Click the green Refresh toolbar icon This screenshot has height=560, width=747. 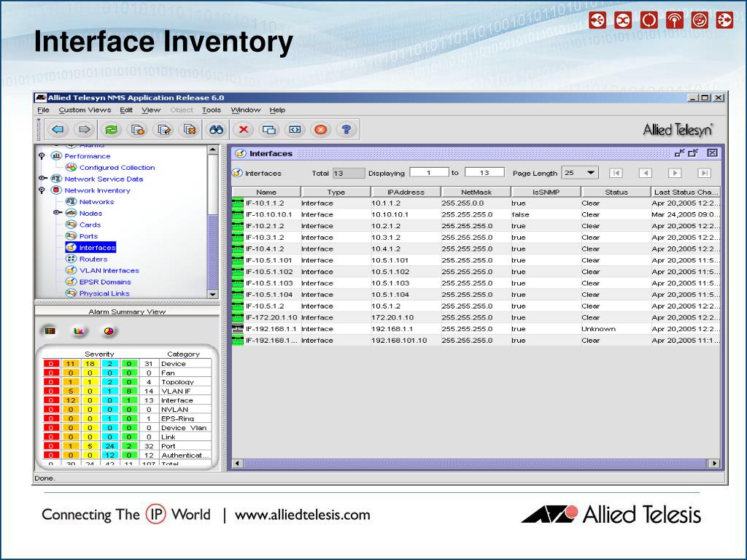111,129
